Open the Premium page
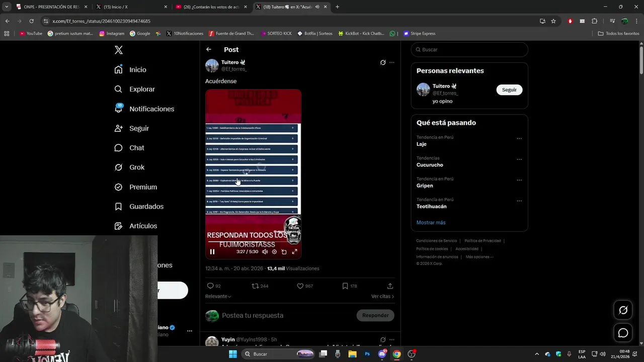The height and width of the screenshot is (362, 644). (x=136, y=187)
